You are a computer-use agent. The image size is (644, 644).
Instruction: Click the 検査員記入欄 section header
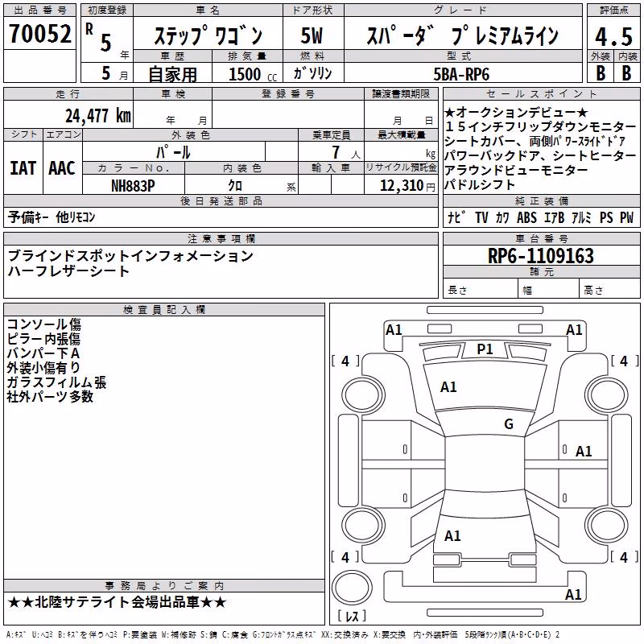[x=164, y=310]
